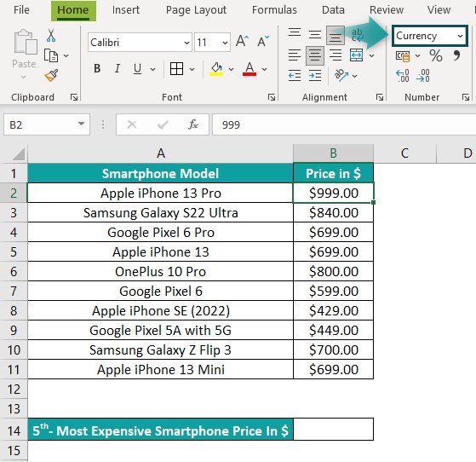Click the Fill Color bucket icon

click(x=216, y=69)
